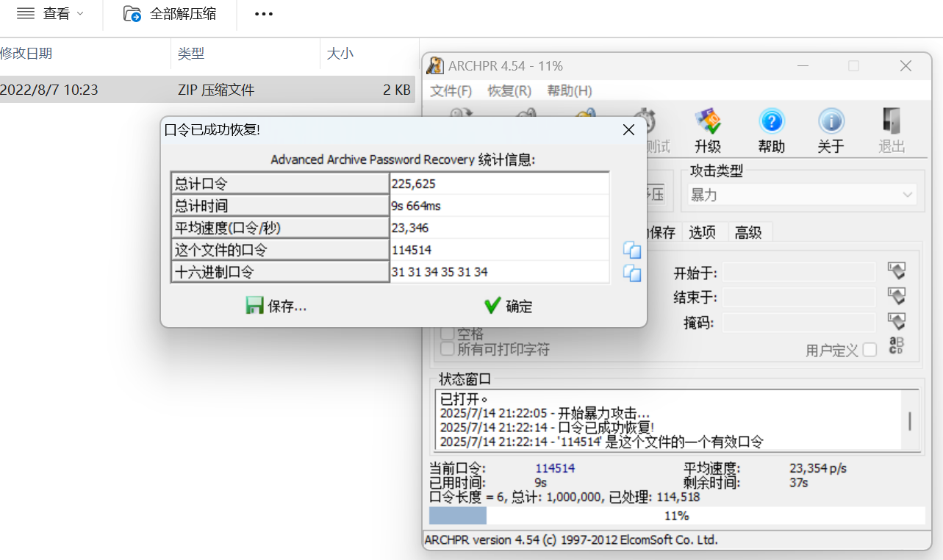Open the 查看 view dropdown in Explorer
The height and width of the screenshot is (560, 943).
pyautogui.click(x=50, y=14)
